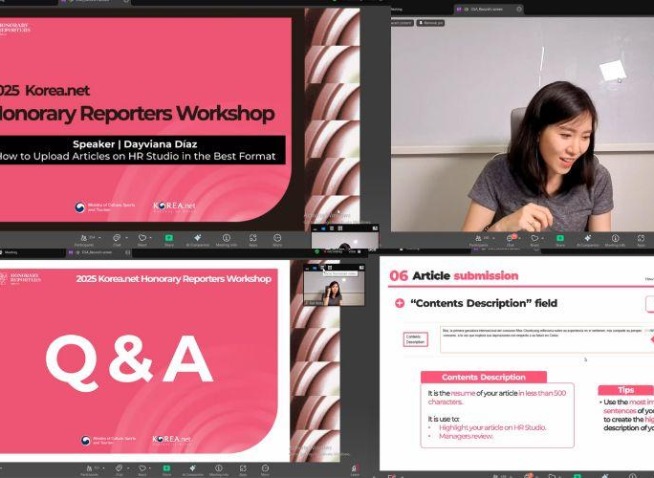Image resolution: width=654 pixels, height=478 pixels.
Task: Expand Participants caret in Q&A slide window
Action: click(104, 468)
